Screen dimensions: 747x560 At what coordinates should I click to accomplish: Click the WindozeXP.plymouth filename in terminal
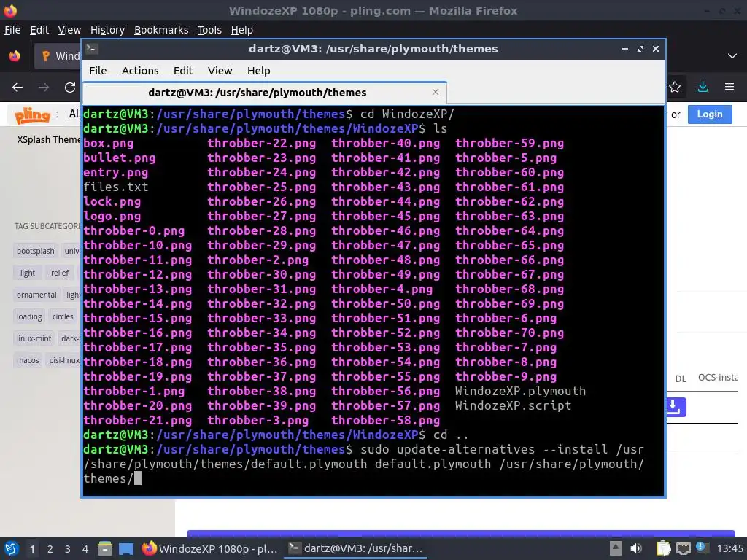pyautogui.click(x=520, y=391)
